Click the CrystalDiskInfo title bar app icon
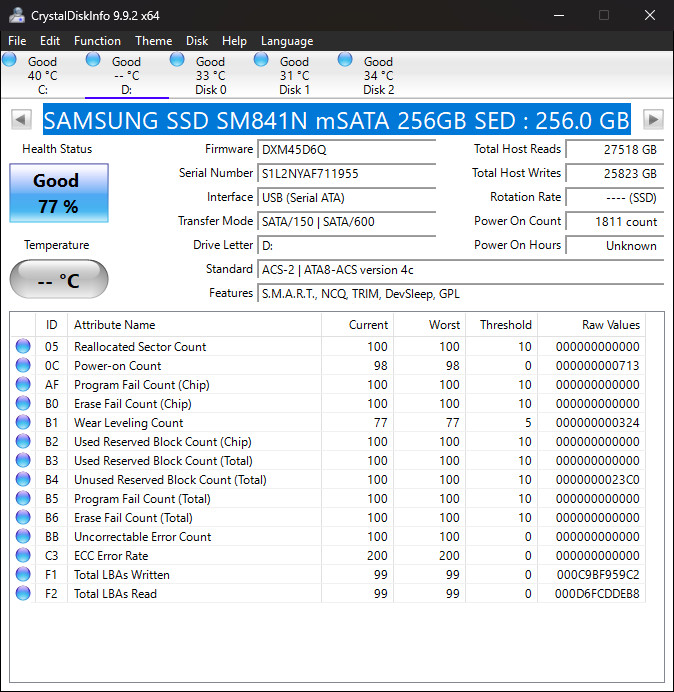The width and height of the screenshot is (674, 692). (17, 15)
